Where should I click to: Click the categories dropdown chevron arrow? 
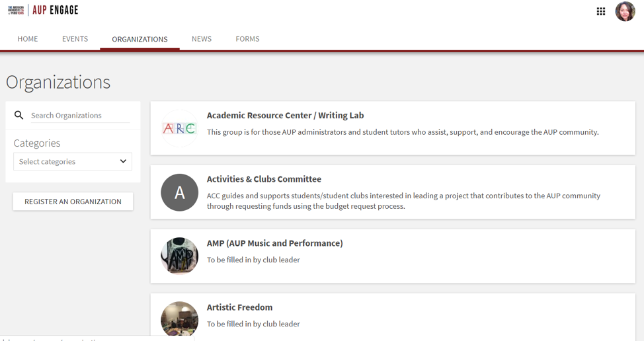123,161
